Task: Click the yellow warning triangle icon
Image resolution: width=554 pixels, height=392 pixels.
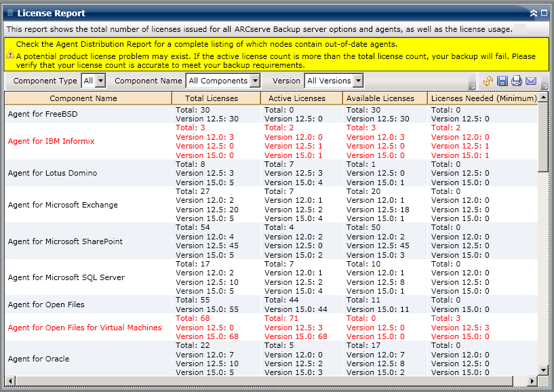Action: coord(10,54)
